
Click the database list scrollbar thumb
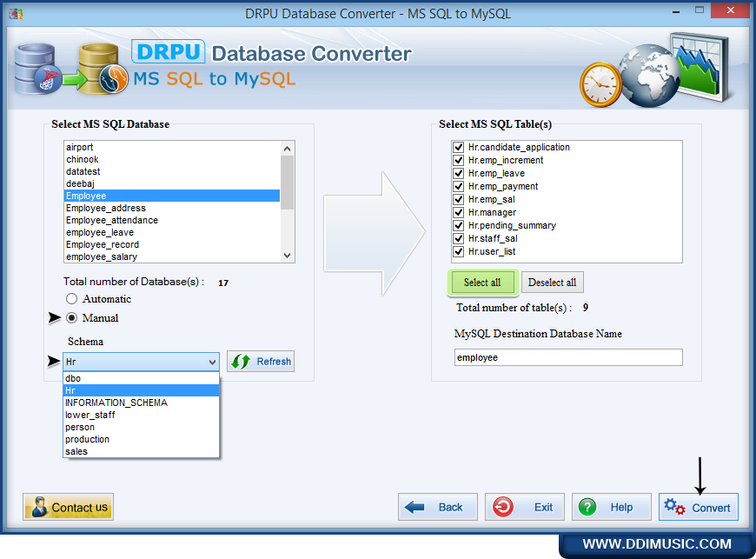click(288, 183)
